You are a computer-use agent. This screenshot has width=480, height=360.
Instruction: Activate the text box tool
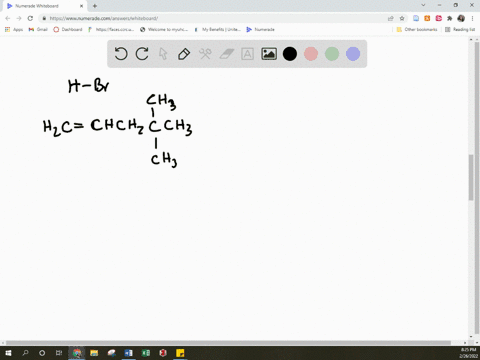pos(247,54)
